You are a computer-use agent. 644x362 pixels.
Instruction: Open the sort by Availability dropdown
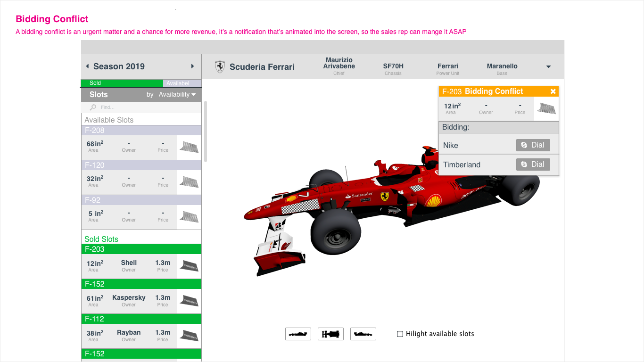(177, 94)
